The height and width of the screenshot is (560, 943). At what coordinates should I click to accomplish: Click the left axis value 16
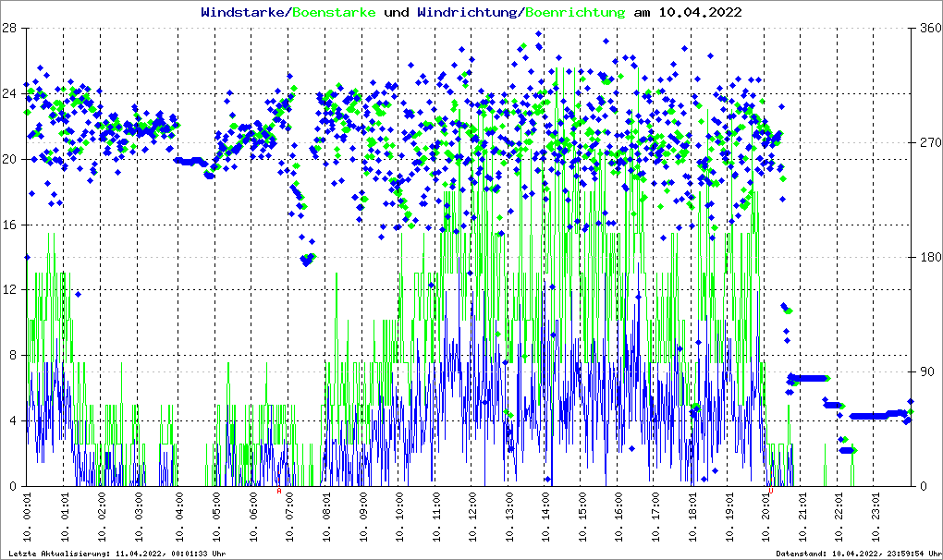click(12, 225)
